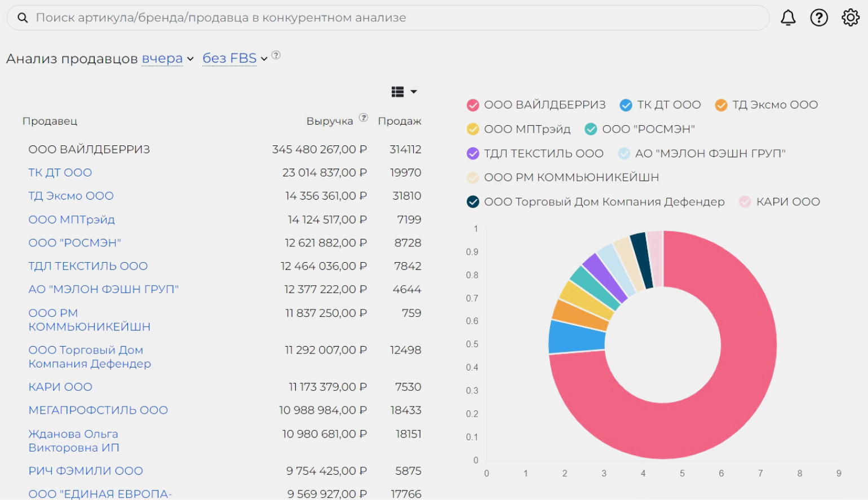
Task: Toggle ТД Эксмо ООО series in legend
Action: [x=766, y=105]
